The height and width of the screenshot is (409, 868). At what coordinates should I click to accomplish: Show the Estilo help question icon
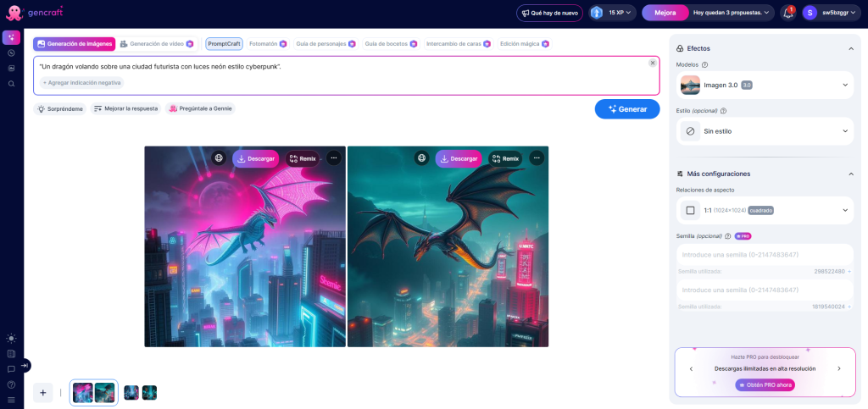point(724,111)
